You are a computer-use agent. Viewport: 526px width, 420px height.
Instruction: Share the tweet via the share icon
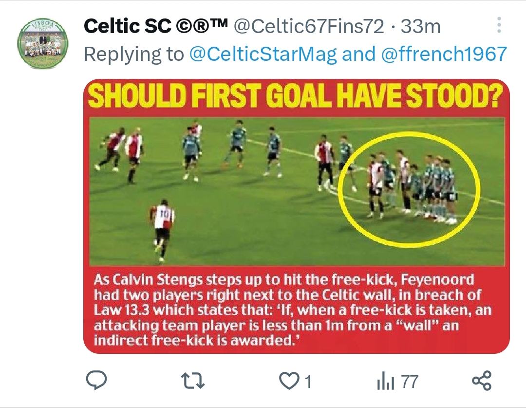tap(482, 381)
